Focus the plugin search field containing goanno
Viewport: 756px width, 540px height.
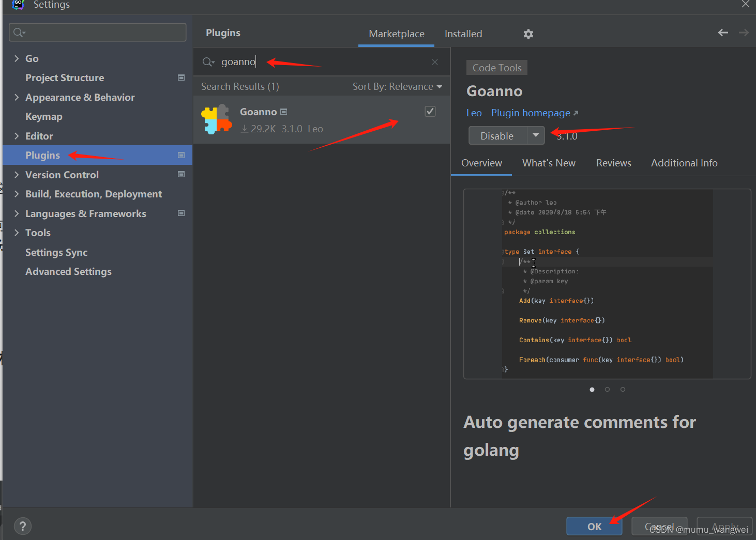pyautogui.click(x=321, y=62)
